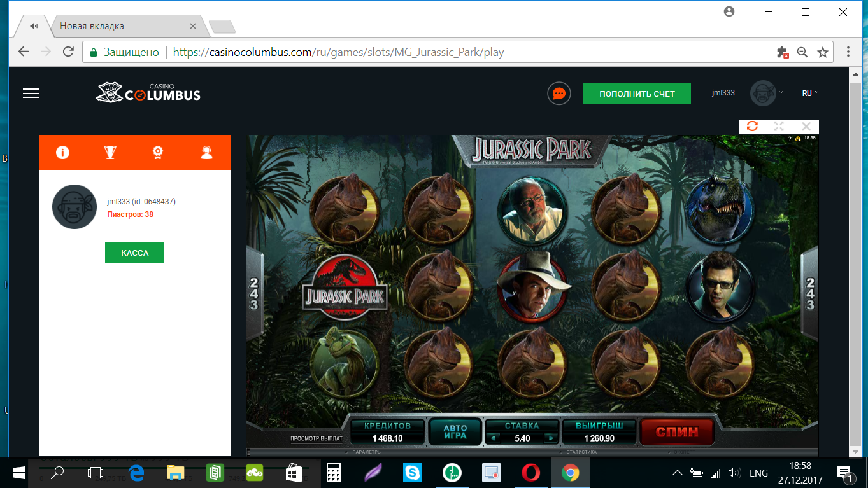Click the КАССА cashier button
Viewport: 868px width, 488px height.
pyautogui.click(x=134, y=253)
